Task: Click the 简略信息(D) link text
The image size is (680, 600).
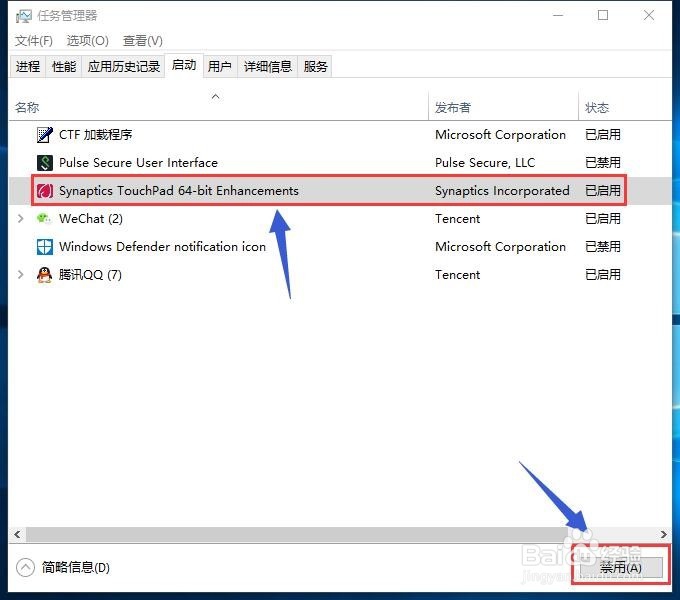Action: tap(76, 567)
